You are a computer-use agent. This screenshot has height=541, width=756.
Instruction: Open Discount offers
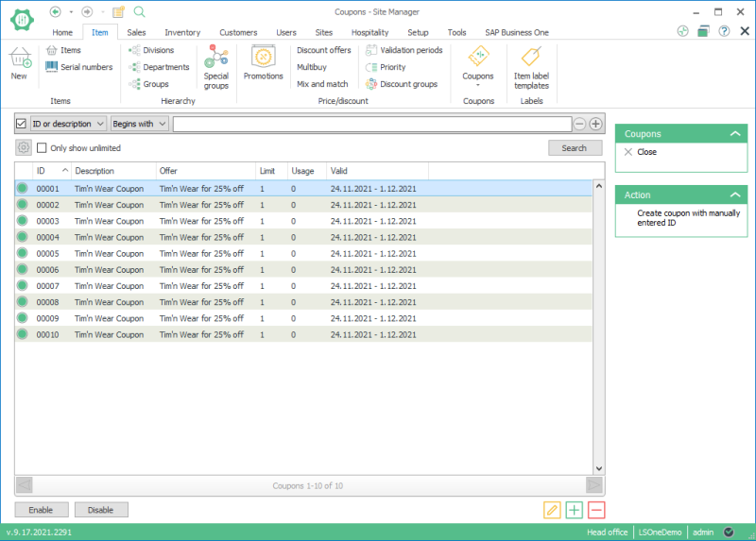point(323,50)
